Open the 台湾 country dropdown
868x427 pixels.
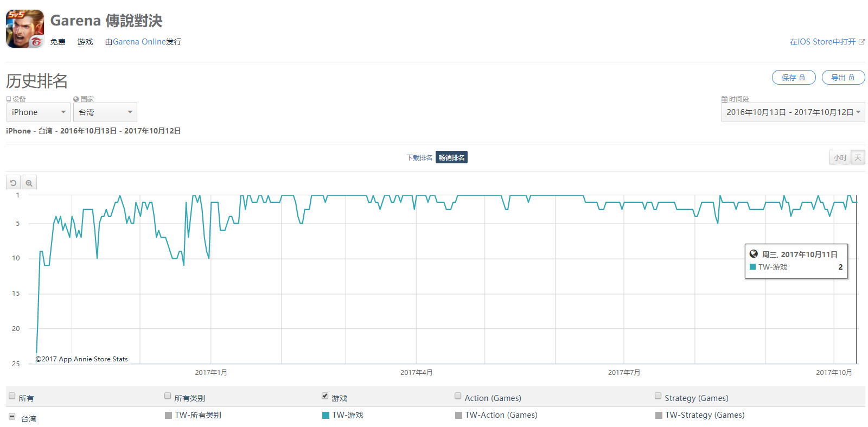tap(105, 112)
